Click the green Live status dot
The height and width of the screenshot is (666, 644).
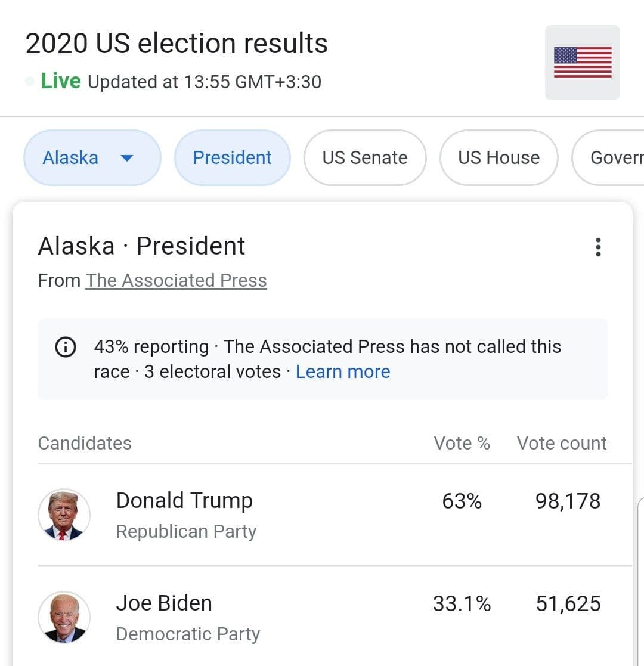click(x=30, y=81)
